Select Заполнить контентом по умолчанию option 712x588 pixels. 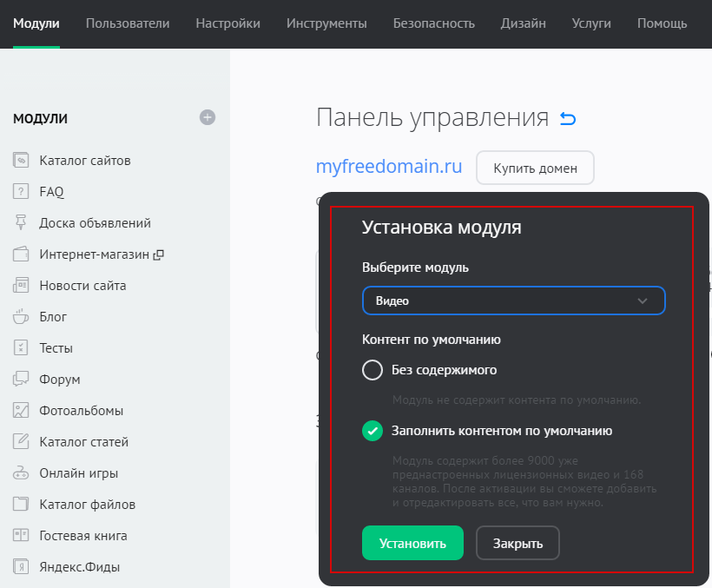click(372, 431)
